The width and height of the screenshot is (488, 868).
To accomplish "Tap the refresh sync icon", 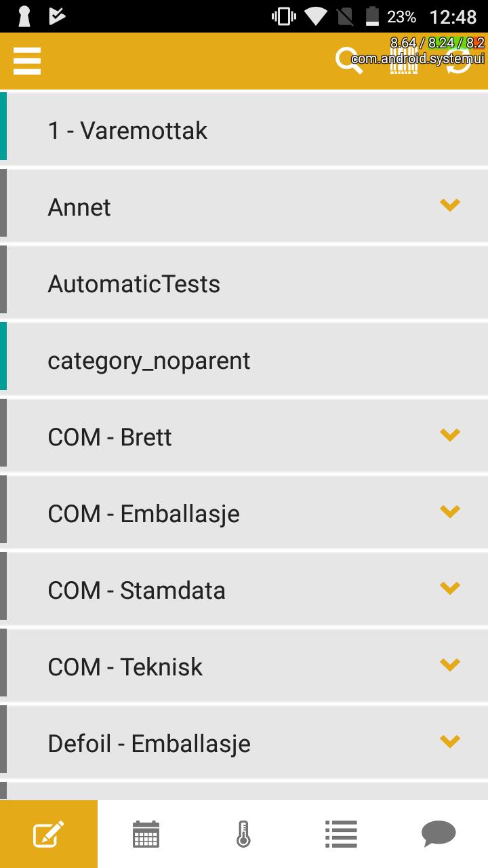I will [458, 61].
